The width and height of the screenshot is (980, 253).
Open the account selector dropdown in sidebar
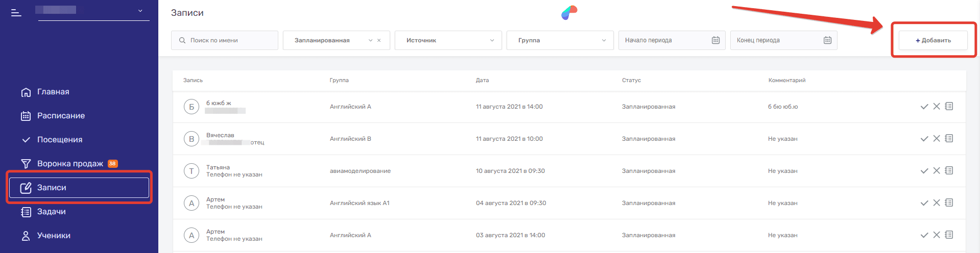[140, 11]
